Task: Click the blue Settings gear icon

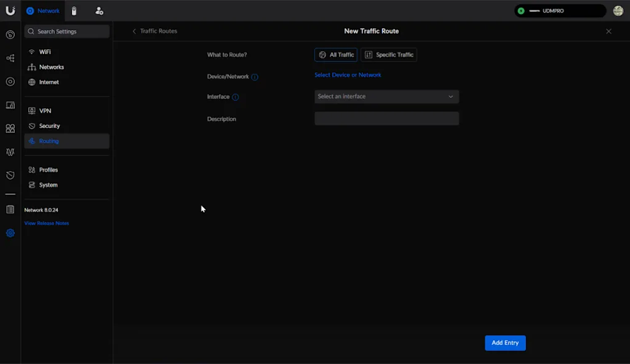Action: pos(10,233)
